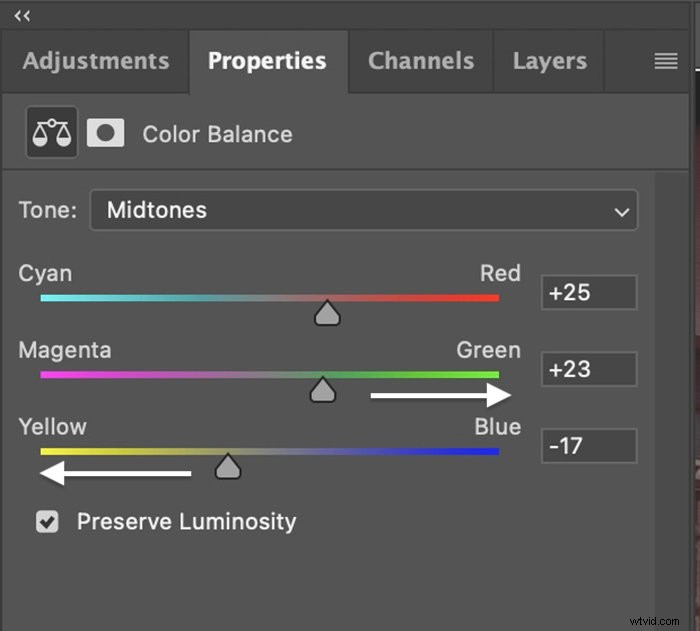Click the Green label
This screenshot has width=700, height=631.
pos(488,350)
